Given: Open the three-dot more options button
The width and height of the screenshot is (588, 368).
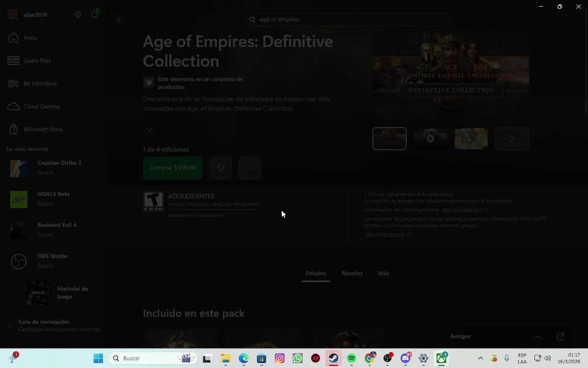Looking at the screenshot, I should (x=250, y=168).
